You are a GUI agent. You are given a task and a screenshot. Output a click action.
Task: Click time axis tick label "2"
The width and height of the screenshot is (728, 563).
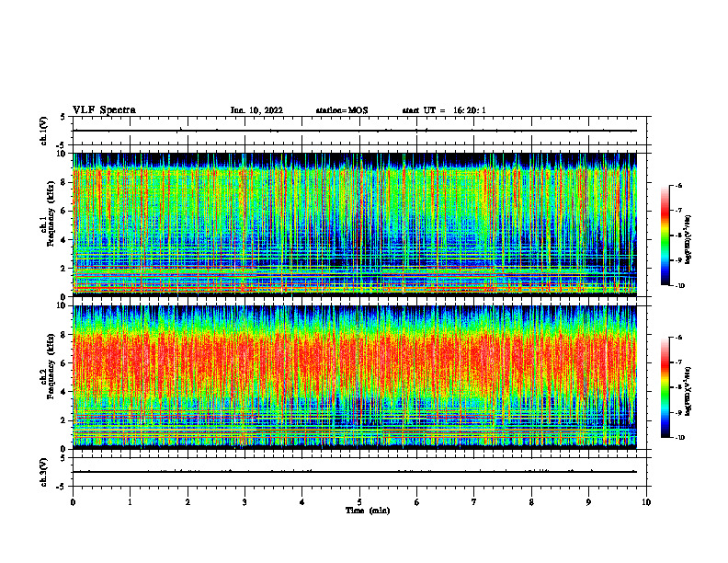coord(188,502)
